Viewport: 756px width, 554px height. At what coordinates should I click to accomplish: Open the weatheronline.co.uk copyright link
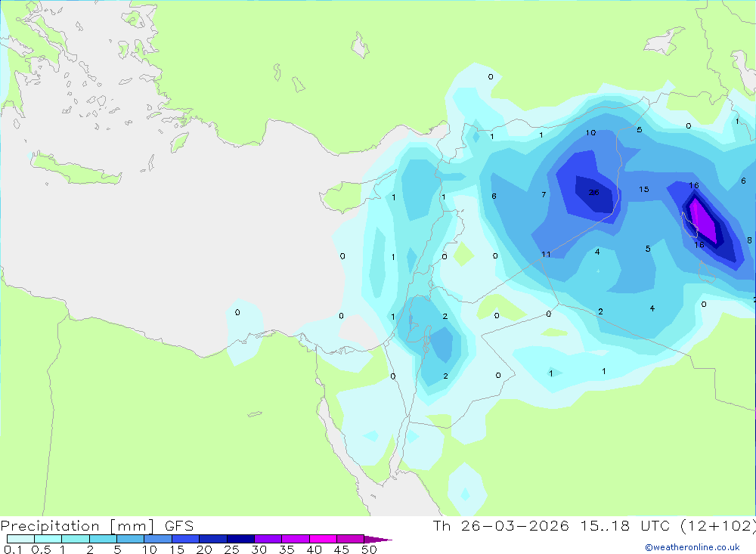[x=692, y=547]
